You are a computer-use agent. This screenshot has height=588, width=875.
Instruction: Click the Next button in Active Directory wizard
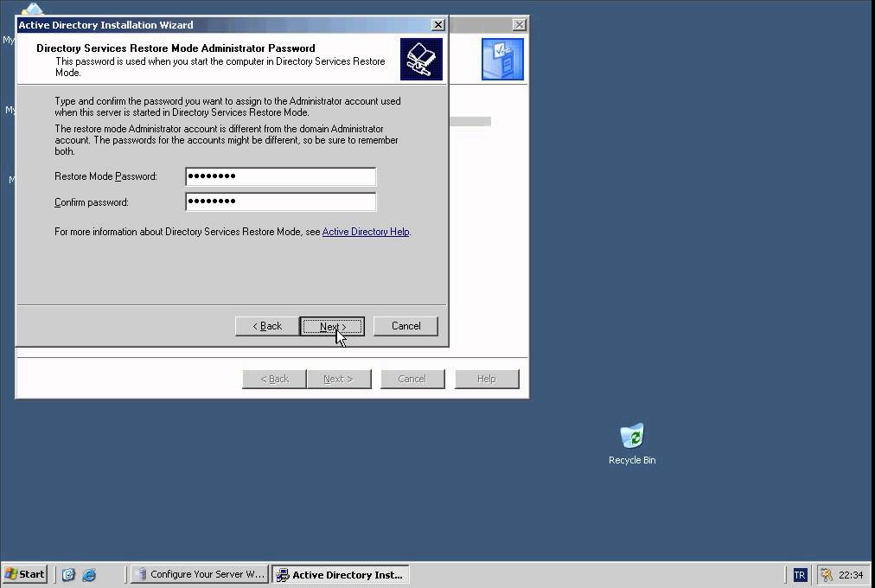pyautogui.click(x=332, y=326)
